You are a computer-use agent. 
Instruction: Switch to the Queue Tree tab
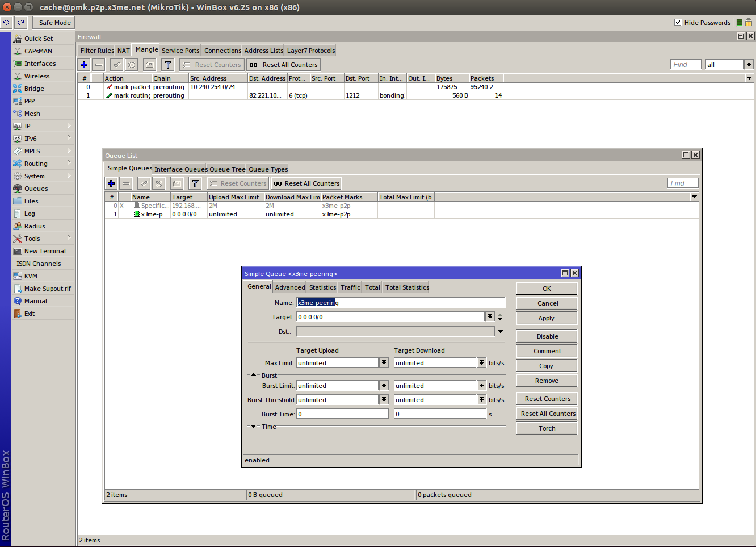(228, 169)
